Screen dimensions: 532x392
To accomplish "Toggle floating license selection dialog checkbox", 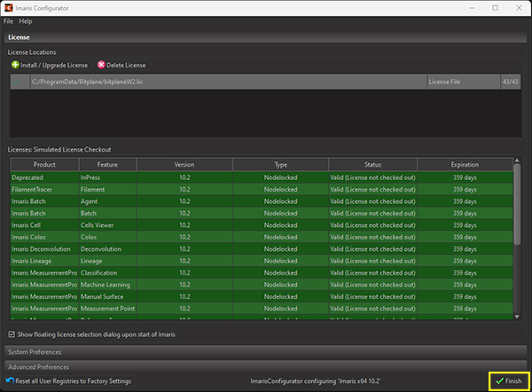I will pos(12,334).
